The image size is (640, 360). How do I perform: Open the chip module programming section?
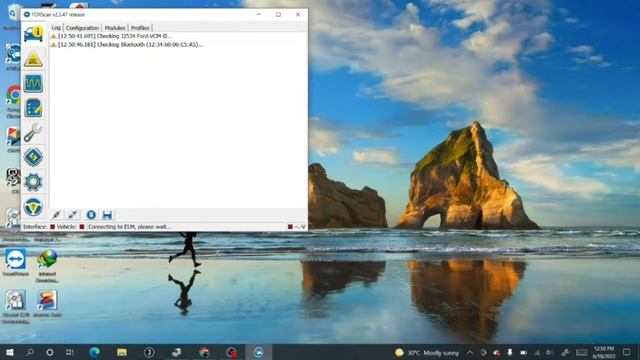tap(33, 158)
